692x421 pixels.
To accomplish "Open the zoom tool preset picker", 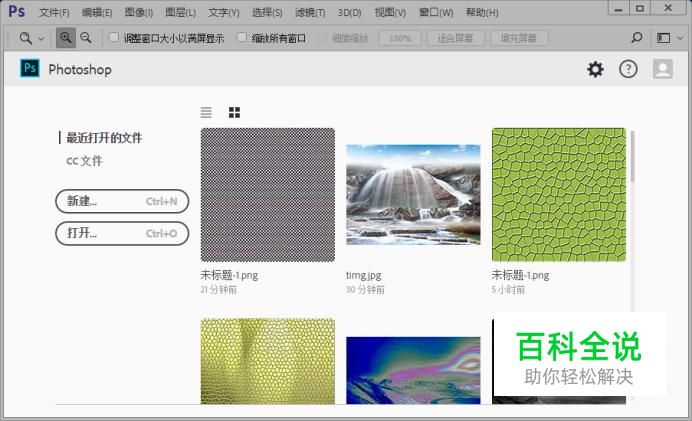I will pos(31,38).
